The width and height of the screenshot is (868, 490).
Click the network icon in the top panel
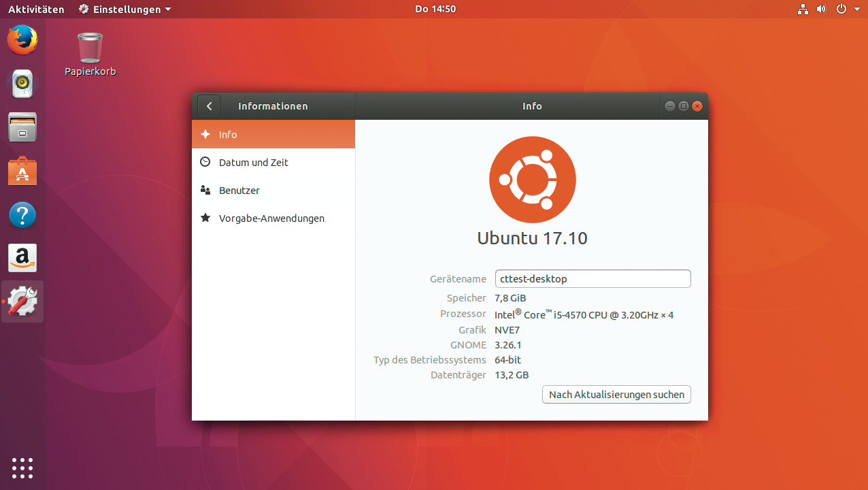[803, 9]
